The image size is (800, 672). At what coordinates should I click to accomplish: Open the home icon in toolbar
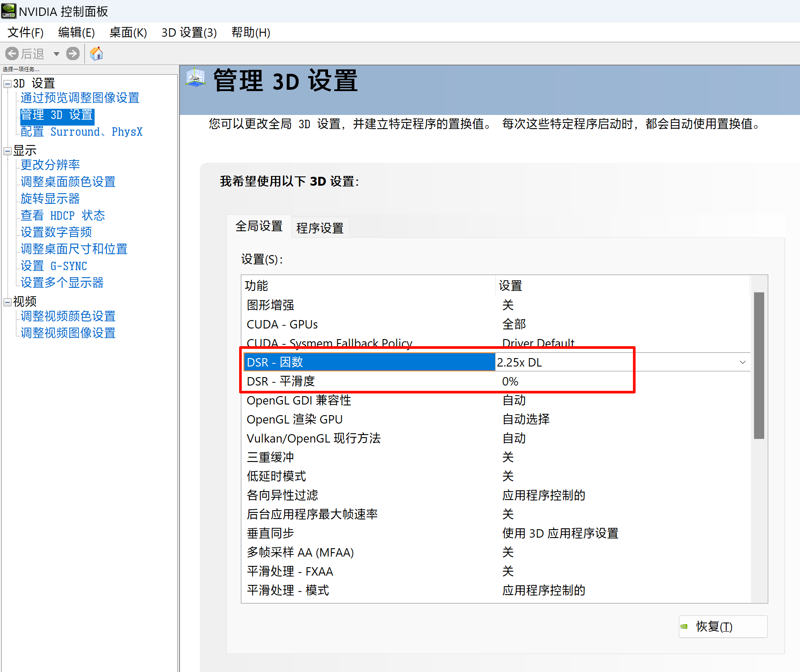point(96,54)
